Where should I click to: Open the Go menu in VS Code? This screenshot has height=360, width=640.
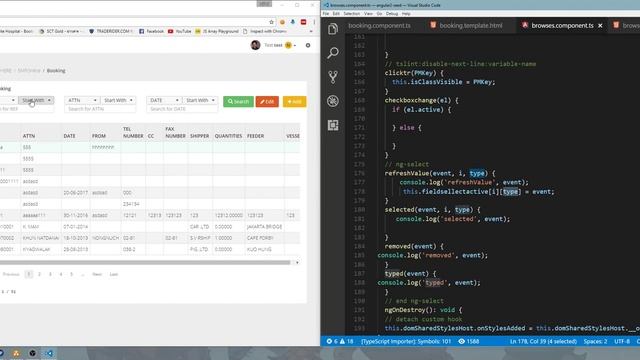pyautogui.click(x=379, y=13)
